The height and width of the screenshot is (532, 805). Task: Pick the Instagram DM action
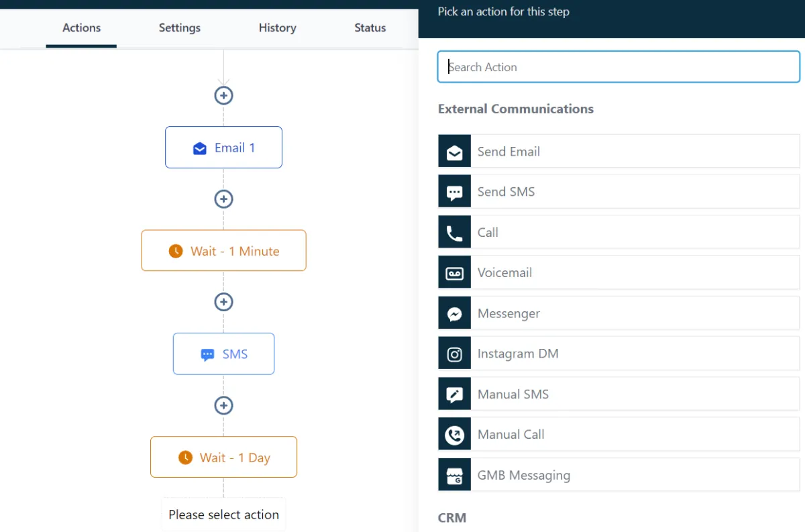click(x=619, y=354)
